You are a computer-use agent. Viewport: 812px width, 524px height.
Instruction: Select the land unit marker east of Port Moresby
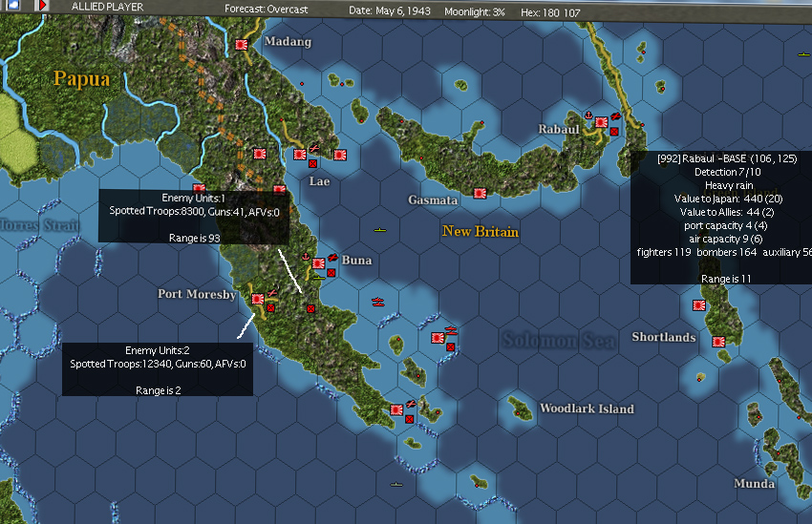tap(310, 309)
